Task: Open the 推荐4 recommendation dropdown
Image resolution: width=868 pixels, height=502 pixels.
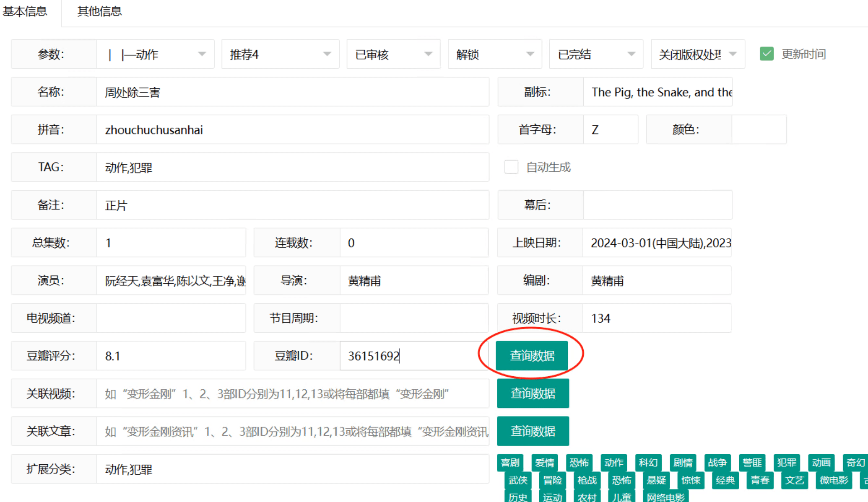Action: point(280,54)
